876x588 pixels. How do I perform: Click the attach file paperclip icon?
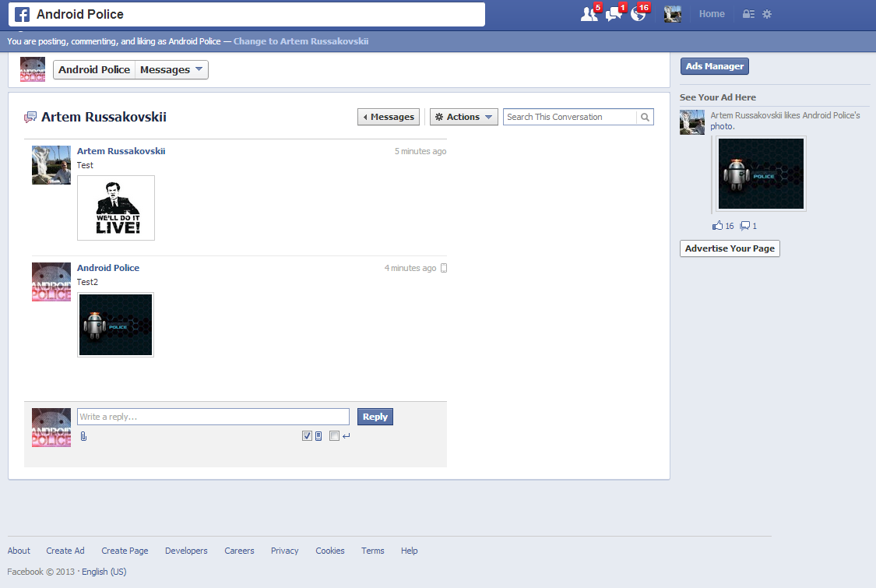coord(83,436)
